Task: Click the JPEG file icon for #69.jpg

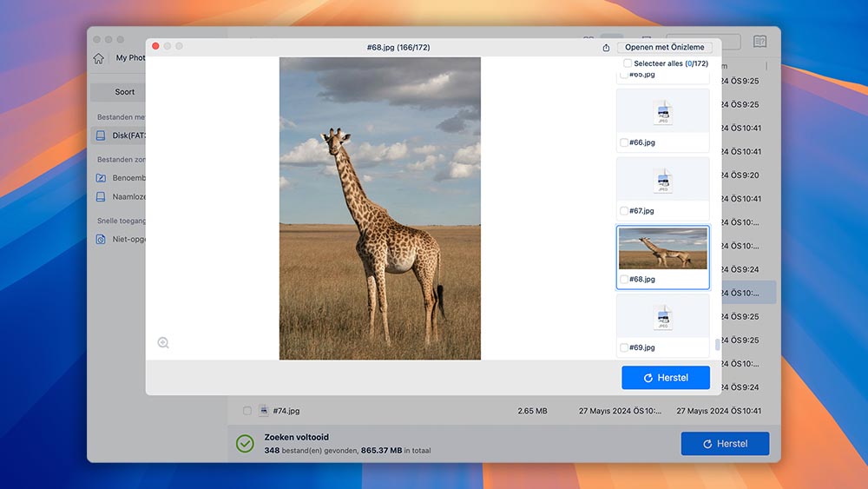Action: (662, 318)
